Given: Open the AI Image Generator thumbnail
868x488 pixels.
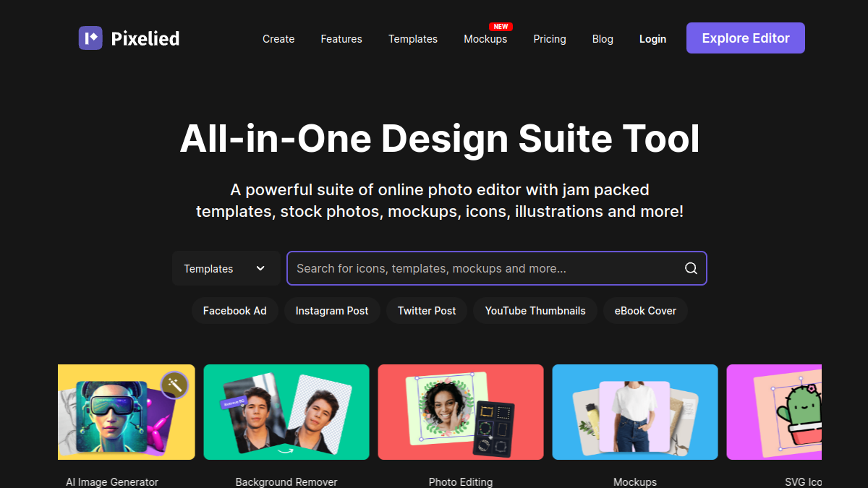Looking at the screenshot, I should (127, 412).
